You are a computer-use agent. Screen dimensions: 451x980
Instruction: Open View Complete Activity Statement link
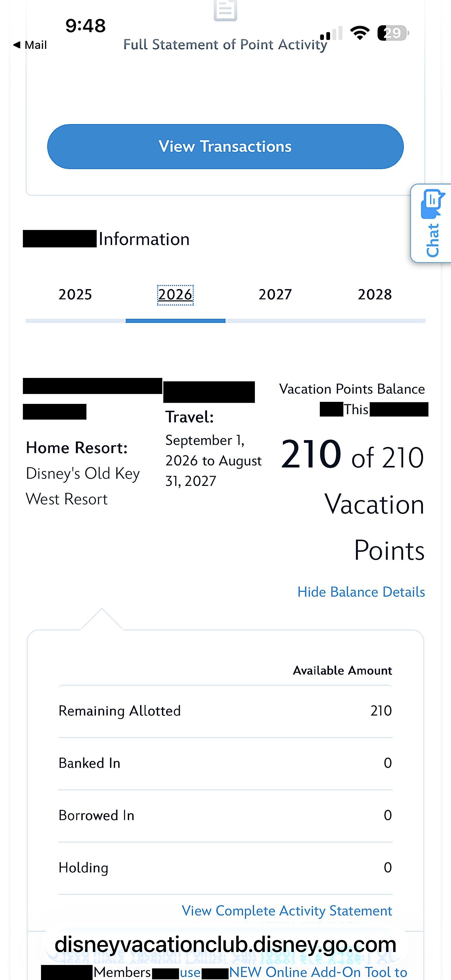click(x=287, y=911)
